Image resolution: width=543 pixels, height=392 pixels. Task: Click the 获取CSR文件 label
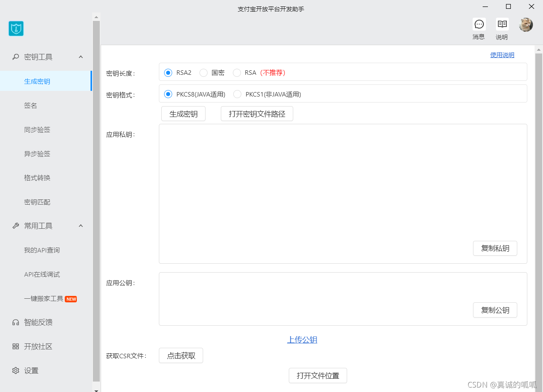coord(126,356)
